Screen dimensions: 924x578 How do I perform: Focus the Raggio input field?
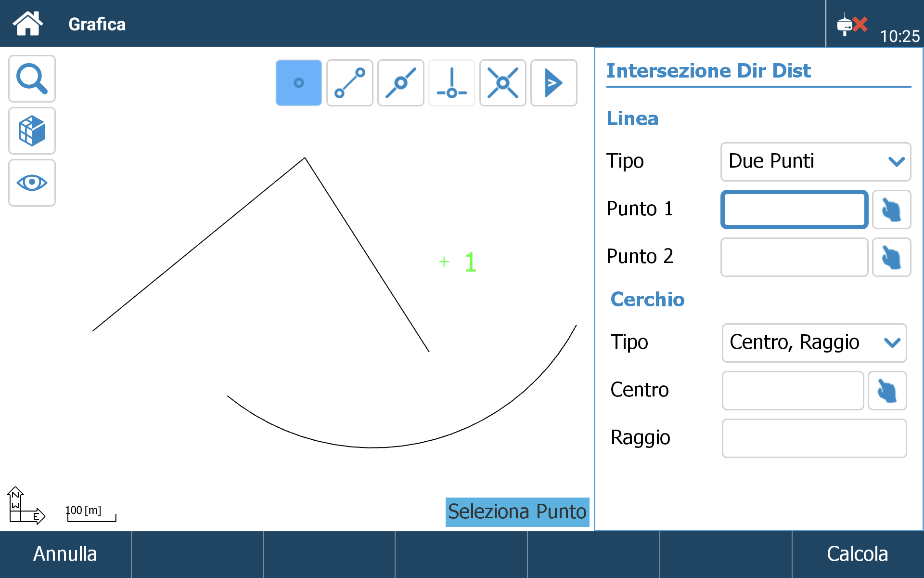click(814, 438)
